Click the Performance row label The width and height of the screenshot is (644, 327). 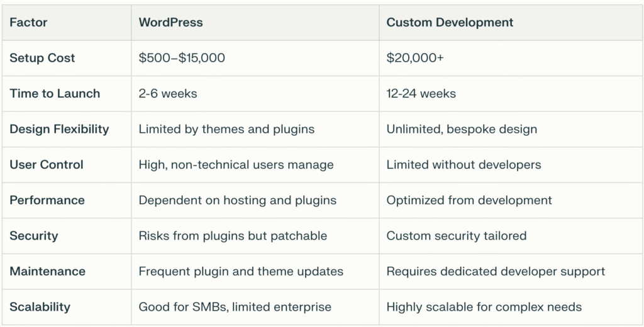(47, 200)
